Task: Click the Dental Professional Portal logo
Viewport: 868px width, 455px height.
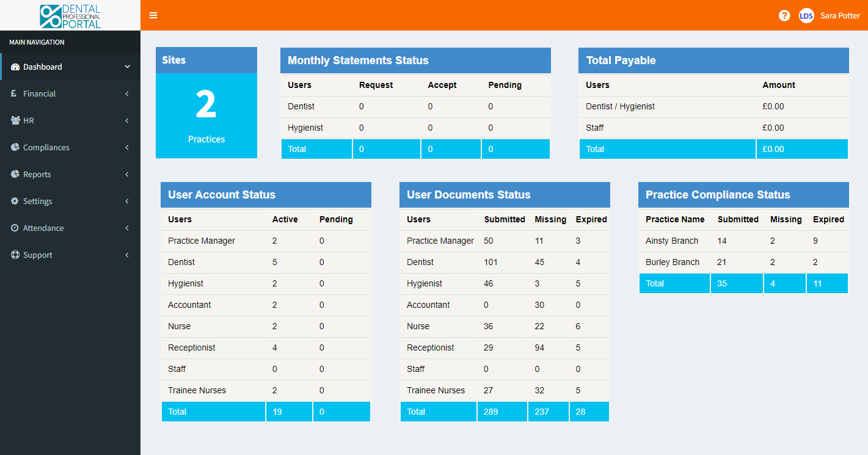Action: click(70, 15)
